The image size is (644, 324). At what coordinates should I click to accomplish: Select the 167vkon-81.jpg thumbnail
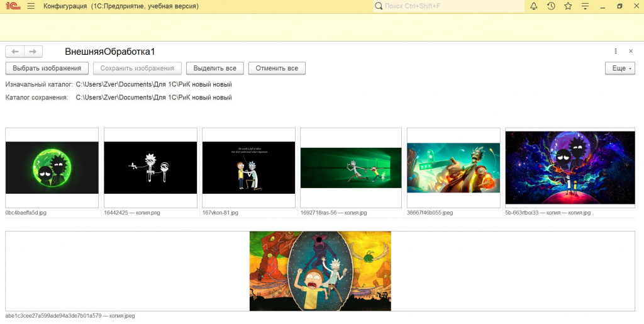(x=248, y=167)
